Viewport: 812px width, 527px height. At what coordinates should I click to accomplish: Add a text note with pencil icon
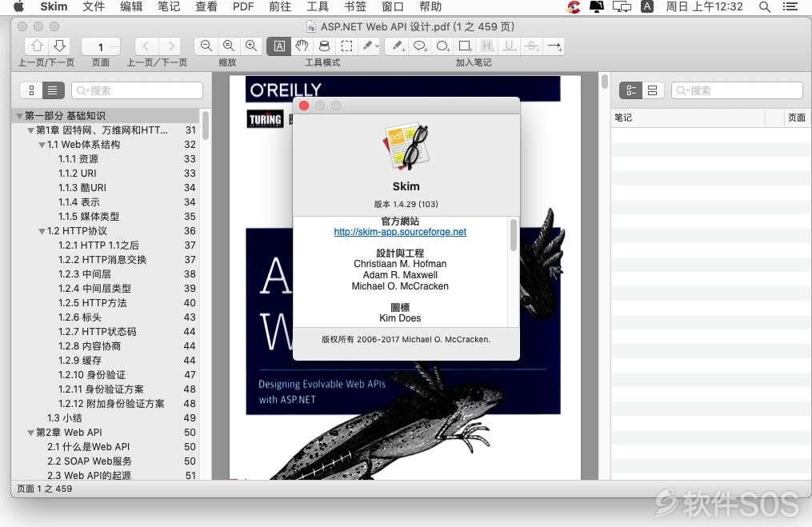(398, 46)
